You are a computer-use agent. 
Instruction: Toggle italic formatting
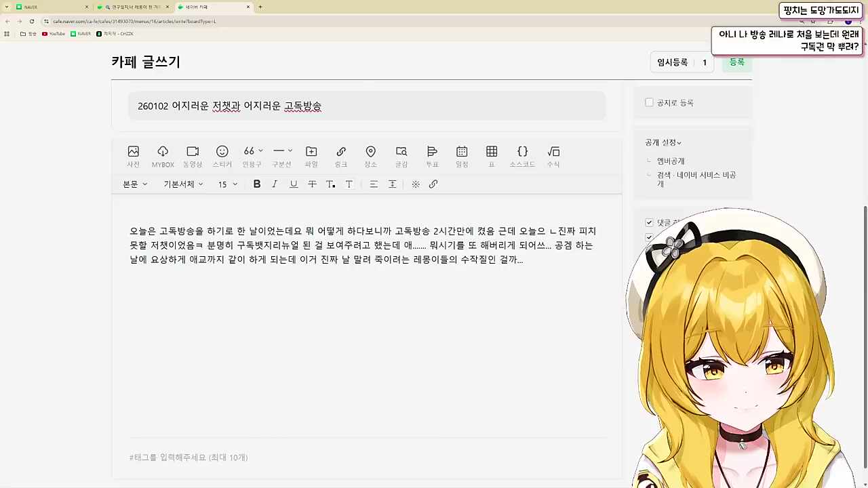click(x=275, y=184)
